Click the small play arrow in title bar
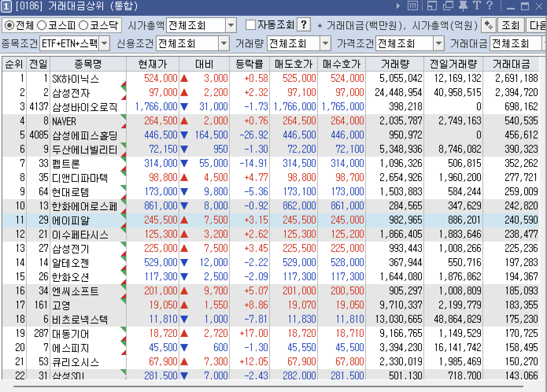 (x=398, y=6)
